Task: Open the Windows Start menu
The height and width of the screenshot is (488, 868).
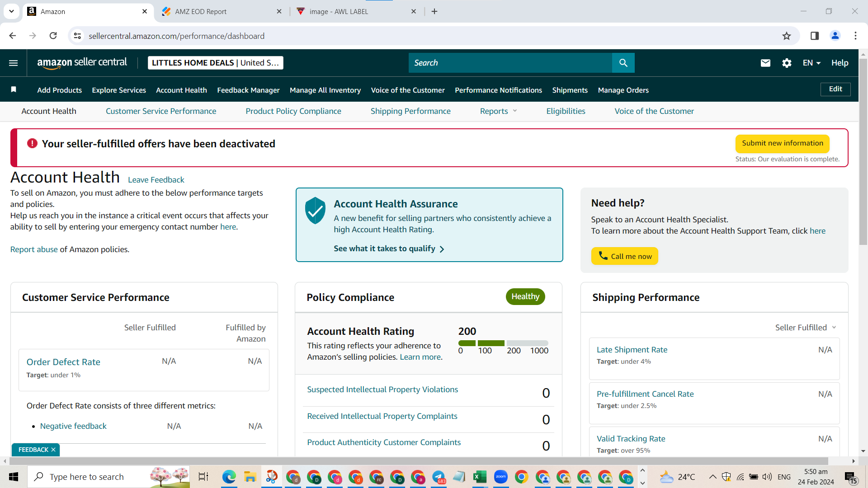Action: point(14,477)
